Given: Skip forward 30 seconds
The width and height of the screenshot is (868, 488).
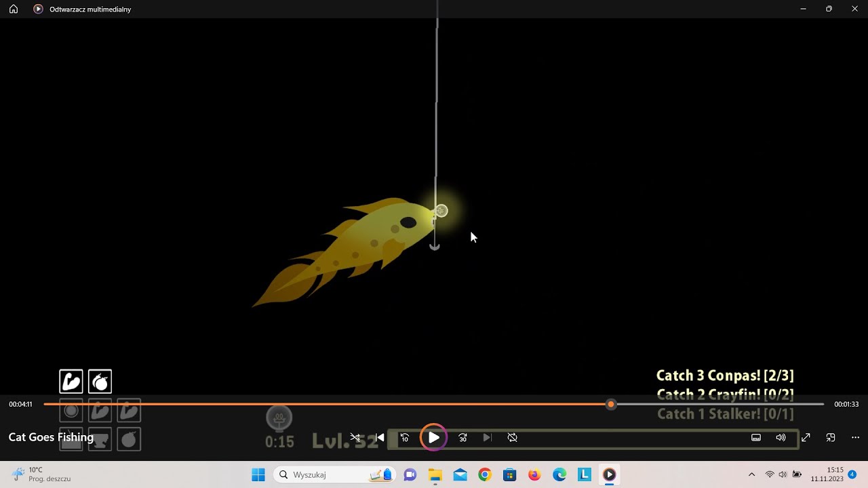Looking at the screenshot, I should tap(462, 438).
